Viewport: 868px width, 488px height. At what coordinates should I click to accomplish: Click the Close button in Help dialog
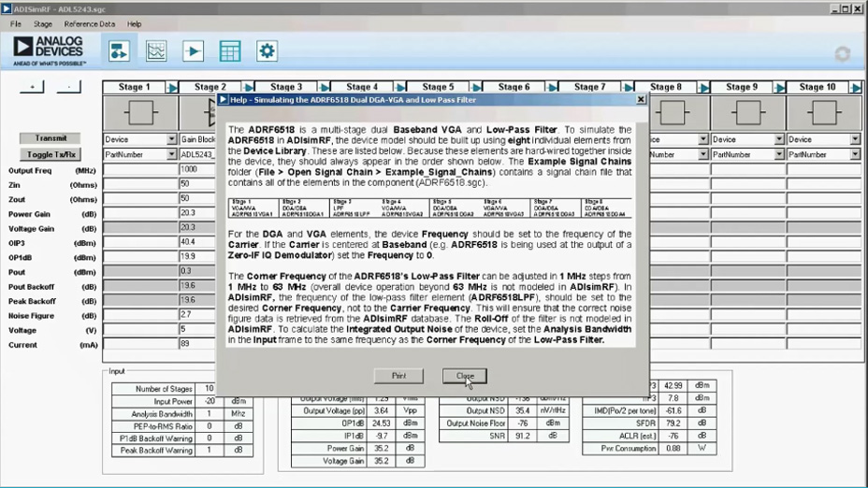[465, 376]
